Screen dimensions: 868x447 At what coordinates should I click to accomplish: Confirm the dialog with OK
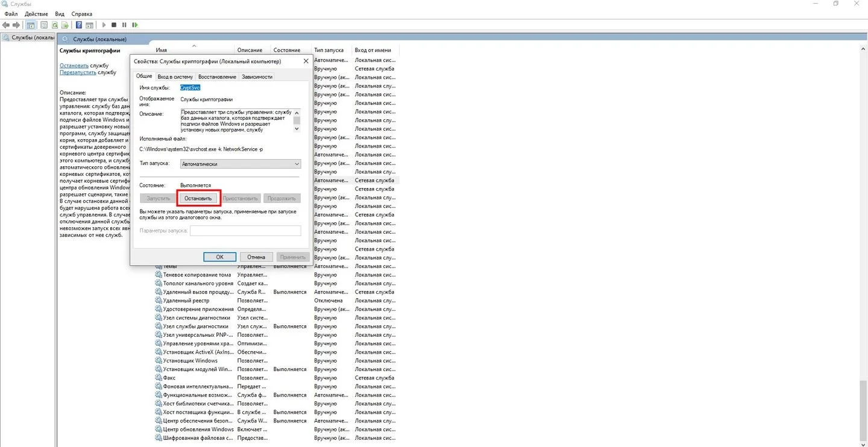tap(220, 257)
